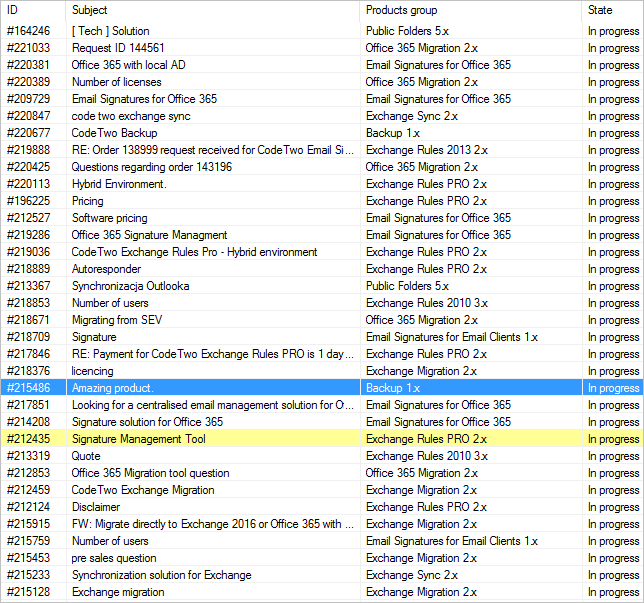Select ticket #209729
The width and height of the screenshot is (644, 603).
point(28,99)
